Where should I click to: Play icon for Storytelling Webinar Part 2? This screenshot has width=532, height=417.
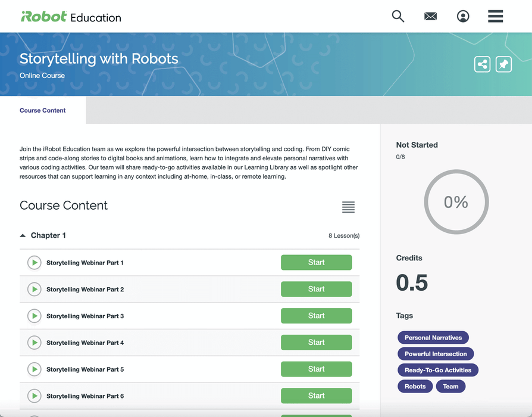35,290
